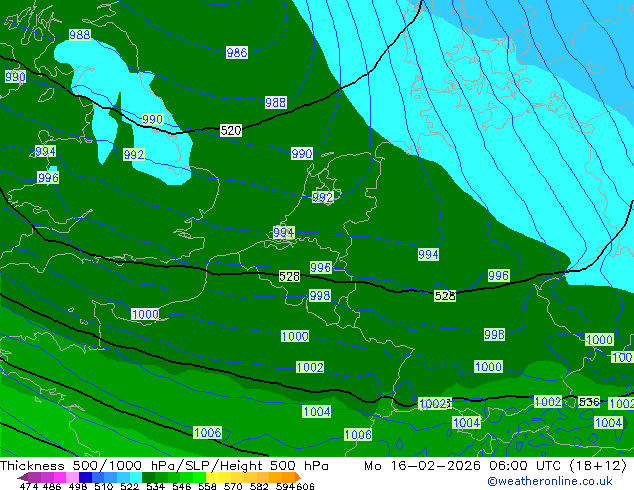Click the legend value 510
The width and height of the screenshot is (634, 490).
pos(104,486)
